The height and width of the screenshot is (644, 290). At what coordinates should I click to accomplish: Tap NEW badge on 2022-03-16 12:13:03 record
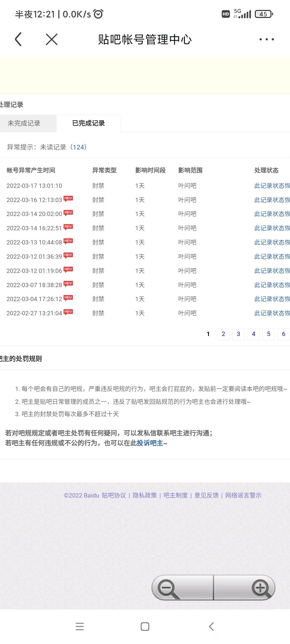click(68, 199)
